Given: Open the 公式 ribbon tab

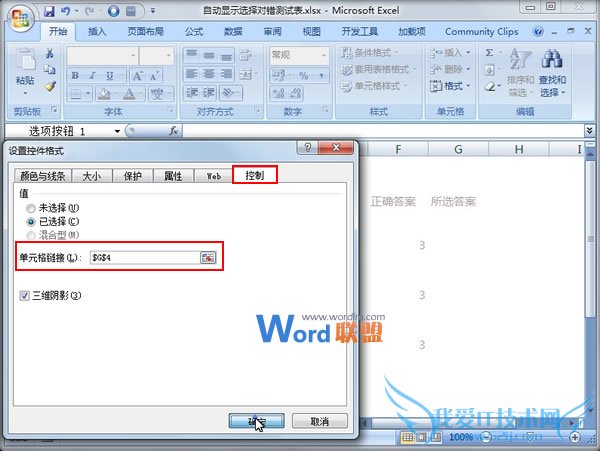Looking at the screenshot, I should click(194, 31).
